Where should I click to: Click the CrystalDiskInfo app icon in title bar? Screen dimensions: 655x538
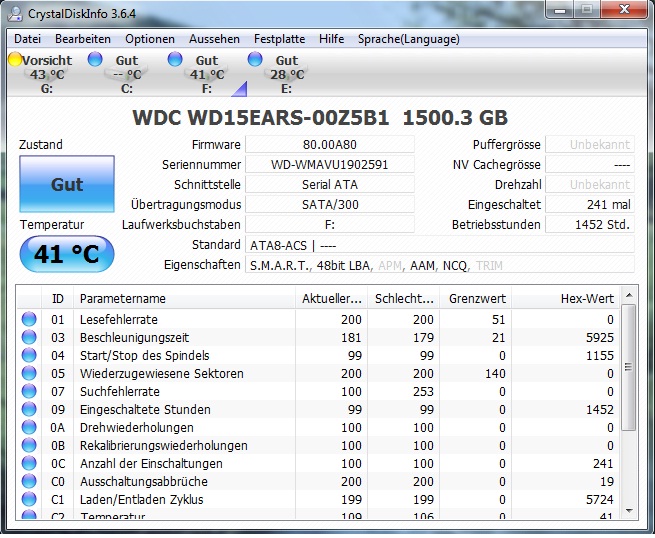tap(16, 13)
